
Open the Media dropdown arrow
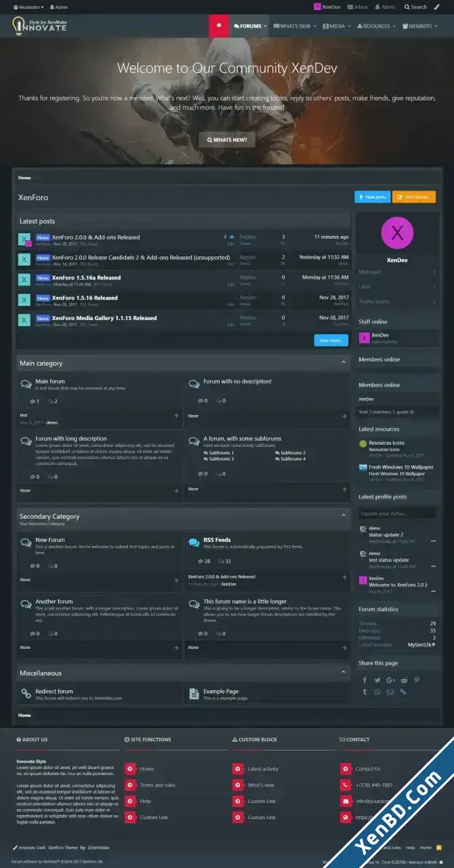coord(350,26)
